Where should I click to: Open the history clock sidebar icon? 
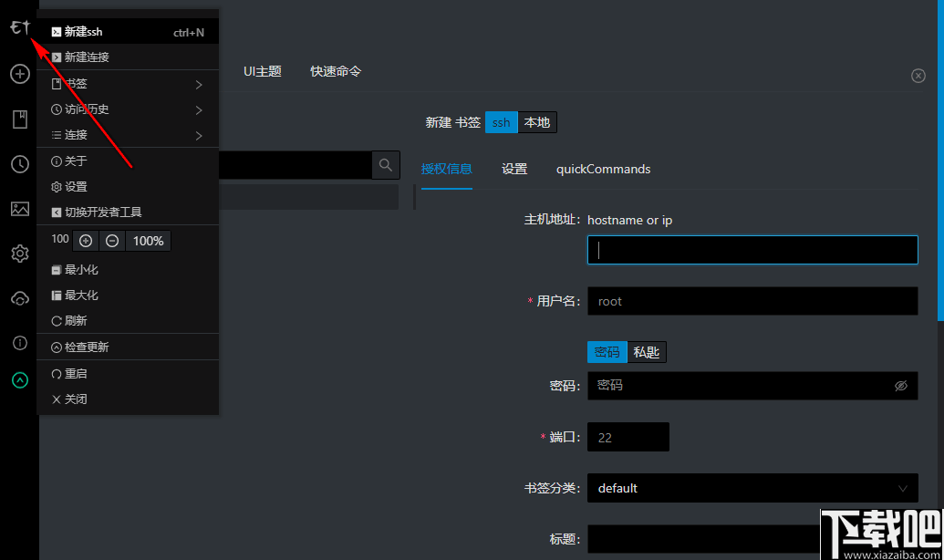[x=20, y=164]
